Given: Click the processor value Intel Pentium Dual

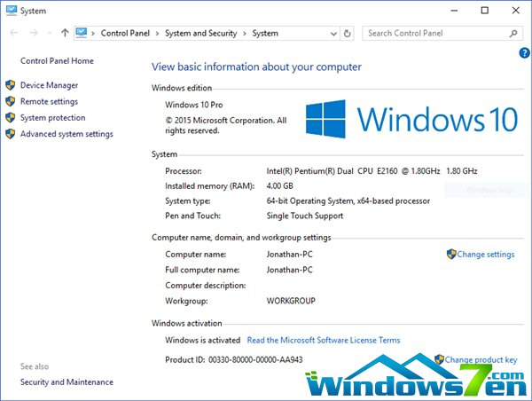Looking at the screenshot, I should tap(372, 171).
